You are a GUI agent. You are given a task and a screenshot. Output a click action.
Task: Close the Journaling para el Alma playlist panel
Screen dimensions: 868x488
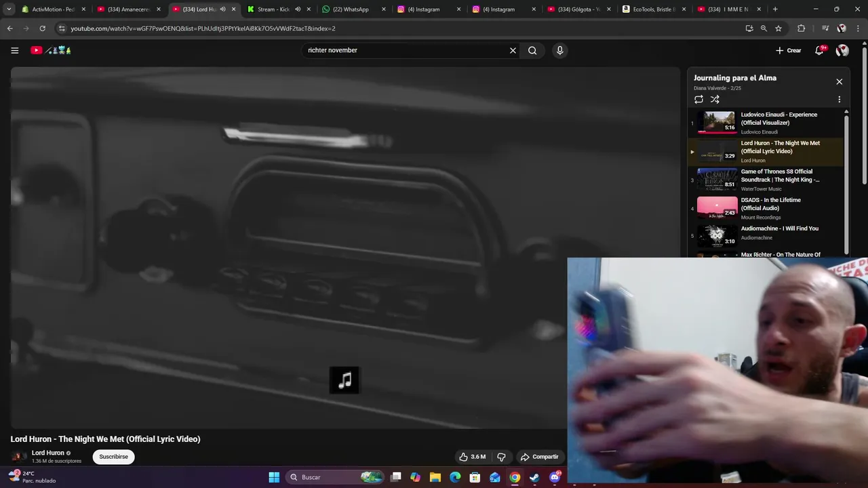tap(839, 81)
